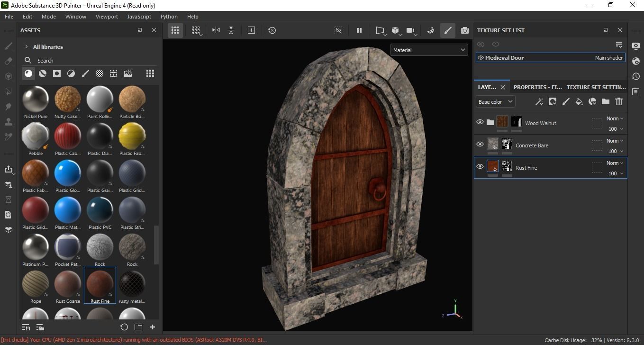Click the 3D cube display mode icon
644x345 pixels.
point(396,30)
